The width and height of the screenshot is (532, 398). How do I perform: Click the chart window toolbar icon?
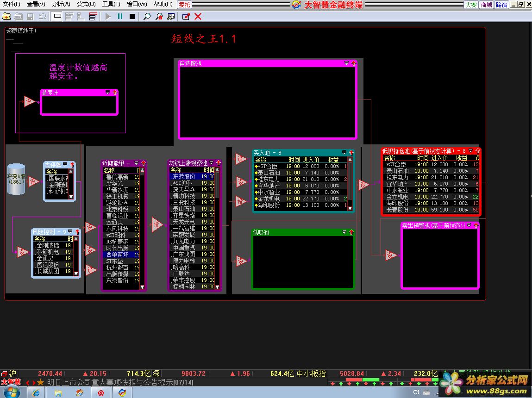tap(171, 16)
